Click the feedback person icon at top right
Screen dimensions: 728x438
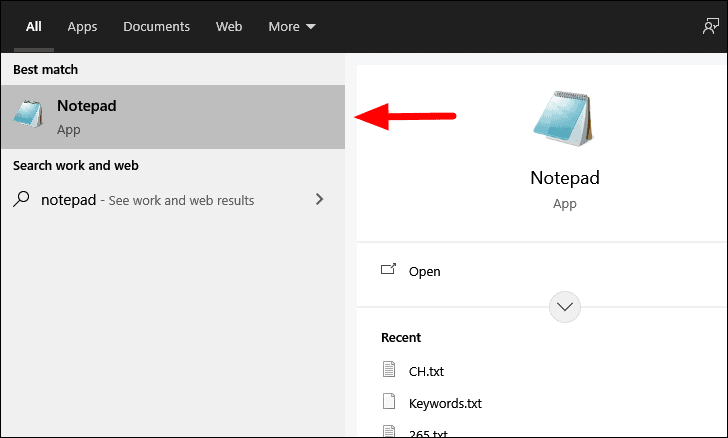click(x=710, y=26)
